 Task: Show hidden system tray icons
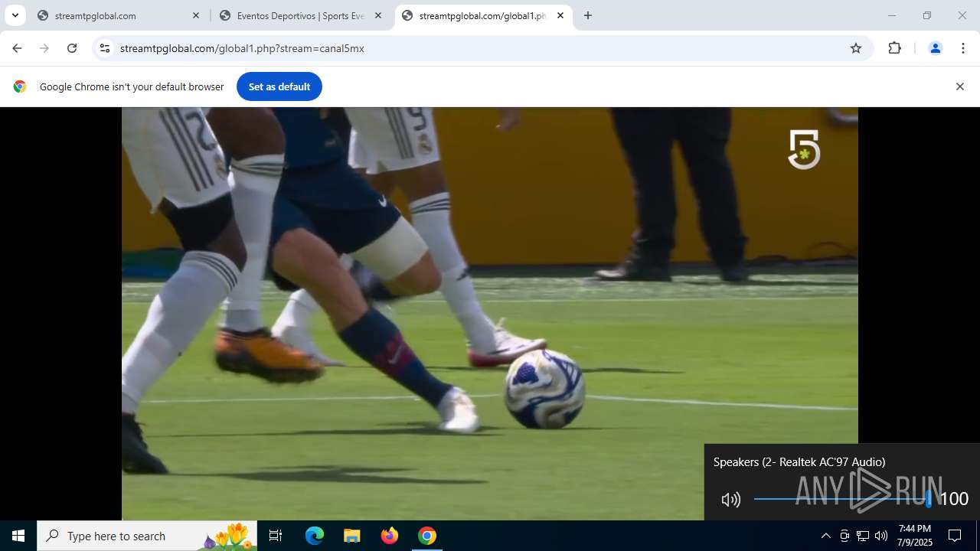click(x=825, y=536)
